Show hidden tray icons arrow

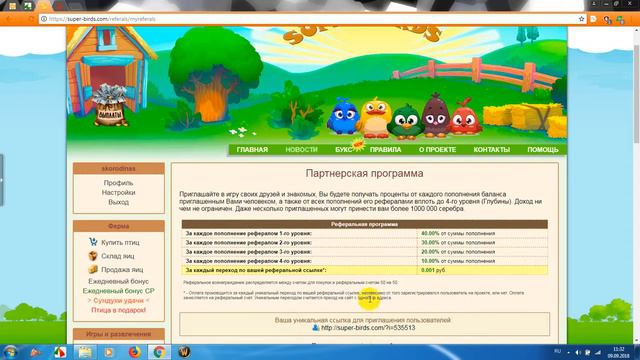[x=568, y=352]
